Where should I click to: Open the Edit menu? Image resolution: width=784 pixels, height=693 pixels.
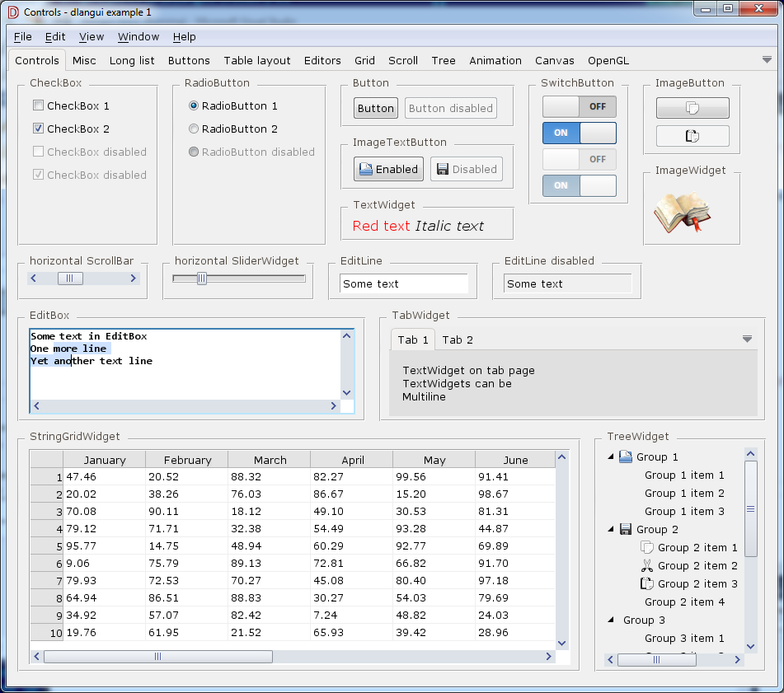pos(55,37)
